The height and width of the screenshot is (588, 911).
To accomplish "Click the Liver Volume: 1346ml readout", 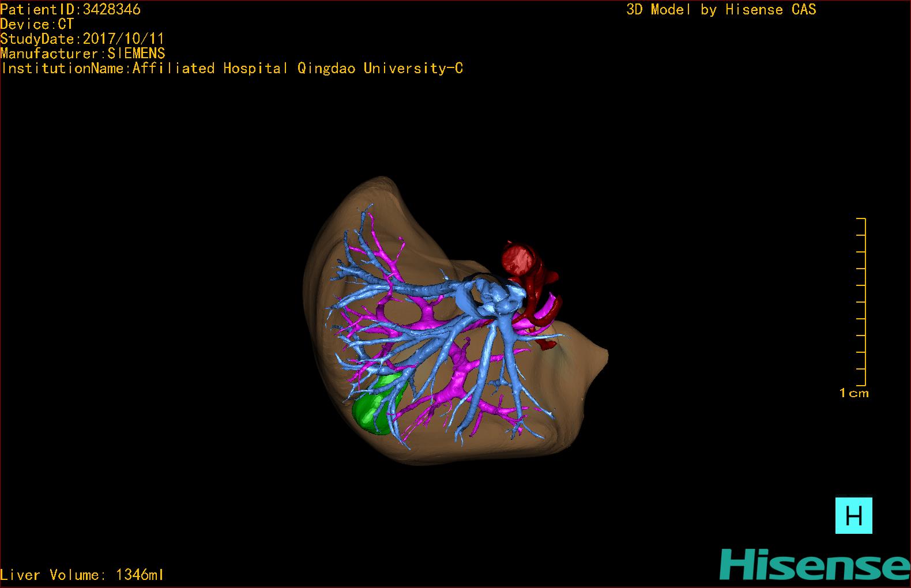I will point(82,575).
